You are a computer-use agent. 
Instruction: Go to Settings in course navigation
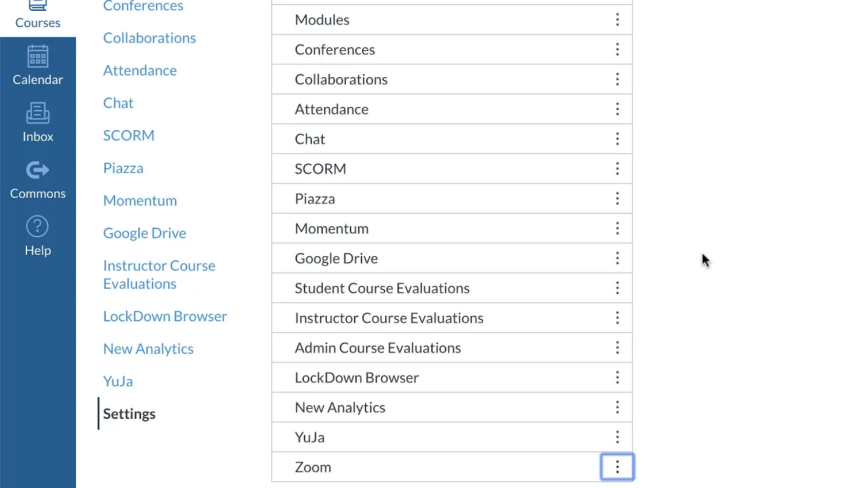129,413
